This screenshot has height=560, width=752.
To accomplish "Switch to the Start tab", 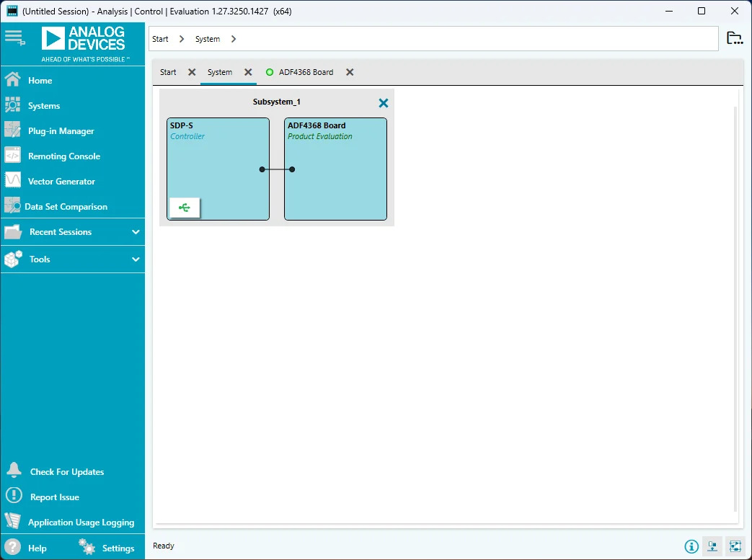I will pos(168,72).
